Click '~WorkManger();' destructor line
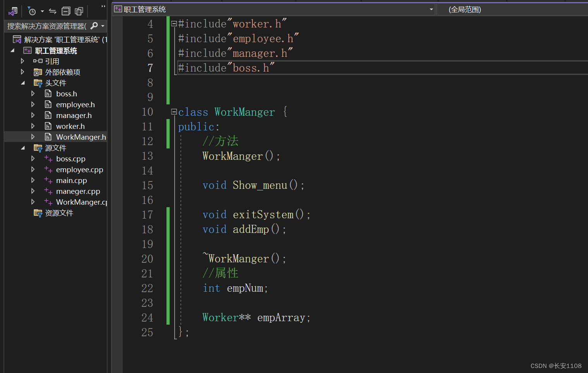 pos(244,259)
